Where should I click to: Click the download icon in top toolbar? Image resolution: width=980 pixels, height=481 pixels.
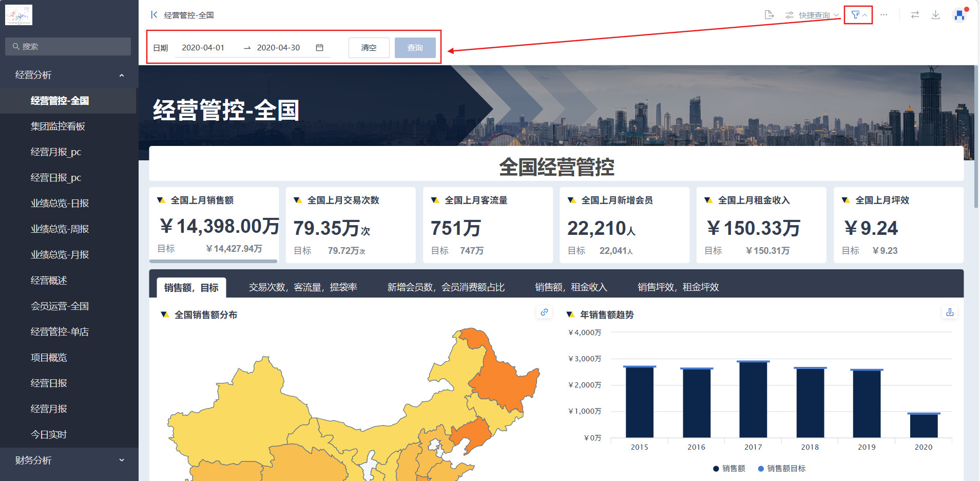coord(935,15)
